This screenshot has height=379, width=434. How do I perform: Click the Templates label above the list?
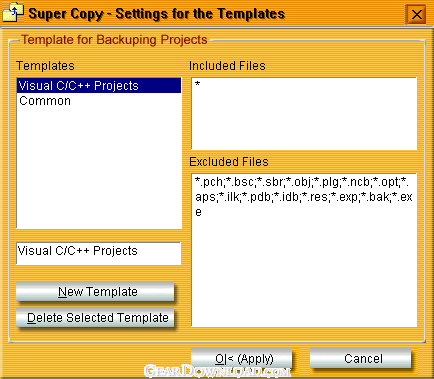click(x=45, y=66)
